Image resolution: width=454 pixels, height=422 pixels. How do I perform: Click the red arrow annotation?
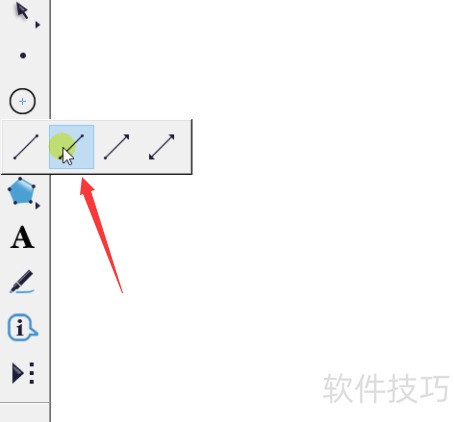[x=101, y=235]
